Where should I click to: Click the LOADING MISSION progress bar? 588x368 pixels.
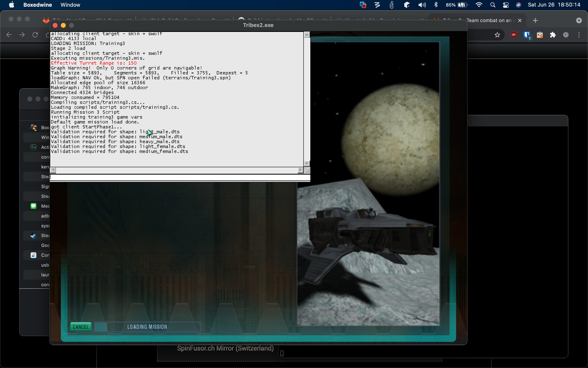tap(147, 327)
